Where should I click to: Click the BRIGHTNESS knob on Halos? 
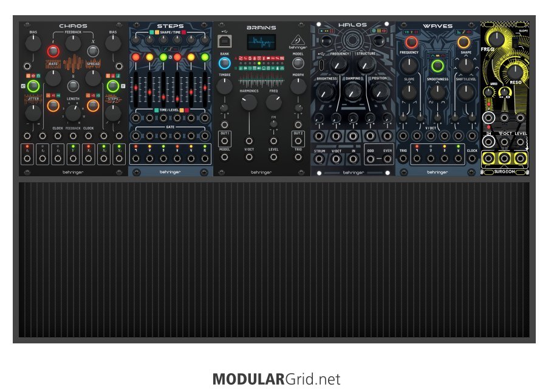pos(326,92)
